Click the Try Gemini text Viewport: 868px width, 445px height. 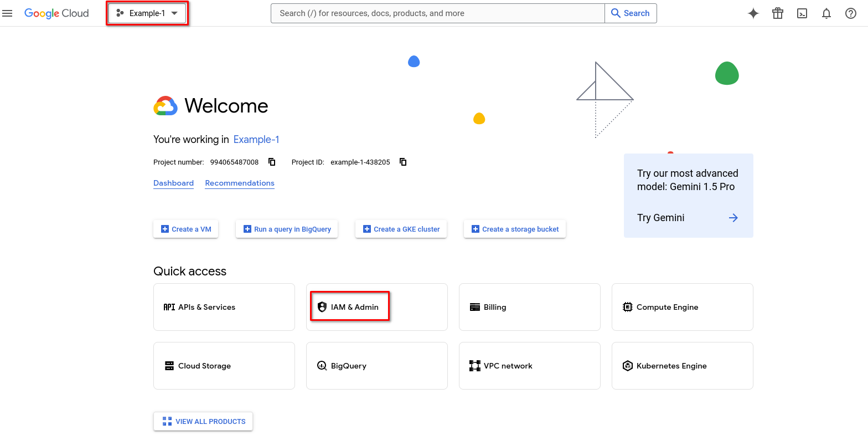coord(660,218)
